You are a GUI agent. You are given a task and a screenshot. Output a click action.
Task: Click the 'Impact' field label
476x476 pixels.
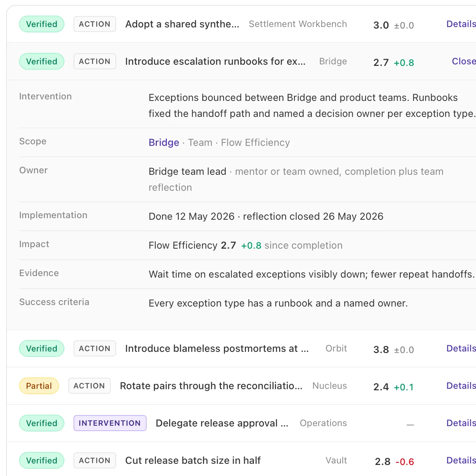click(x=34, y=244)
